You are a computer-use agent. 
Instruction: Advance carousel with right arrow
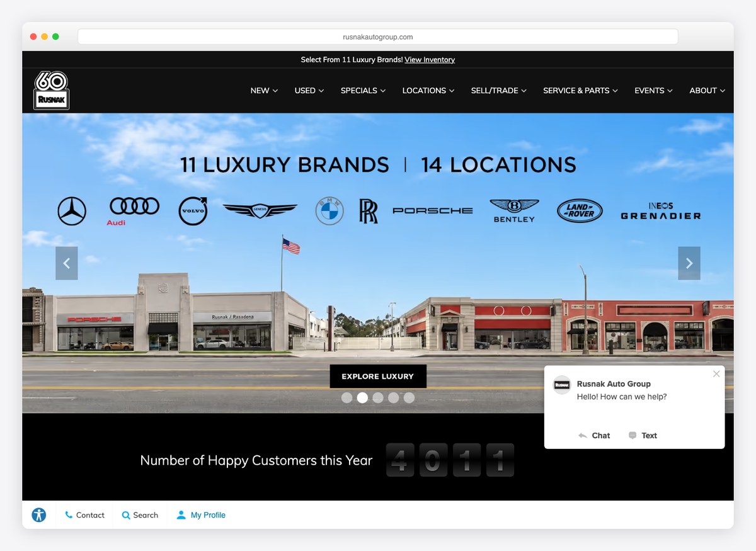point(689,263)
